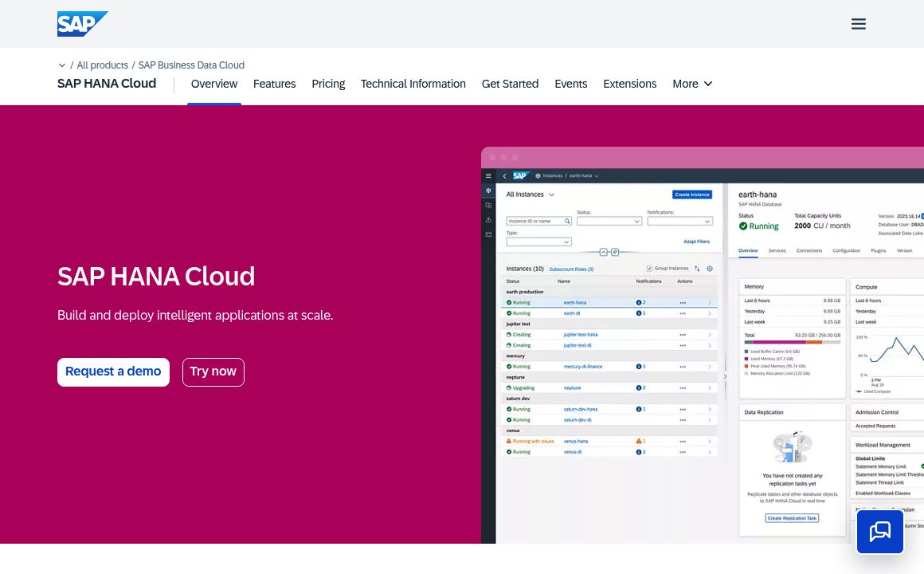Expand the All Instances dropdown
Viewport: 924px width, 574px height.
point(551,195)
